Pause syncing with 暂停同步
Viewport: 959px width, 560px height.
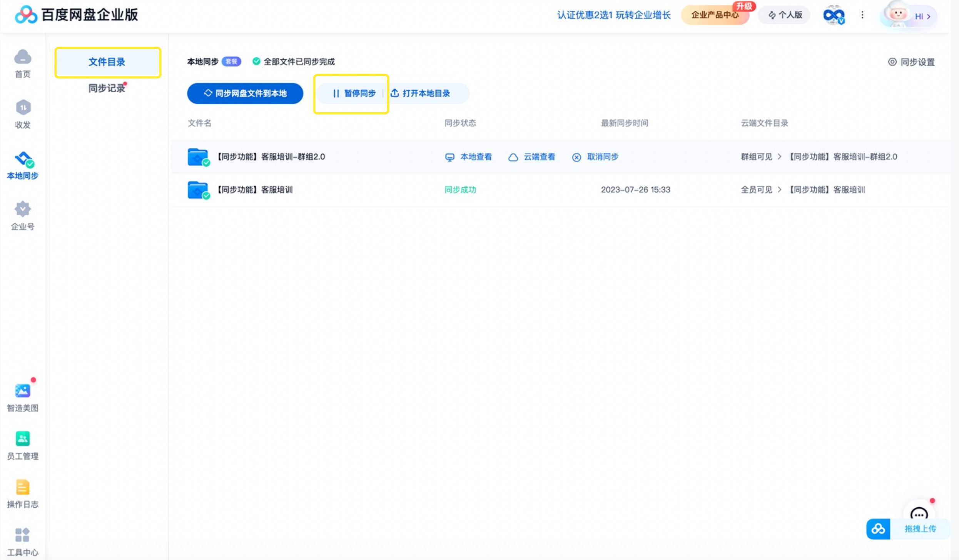[x=354, y=93]
